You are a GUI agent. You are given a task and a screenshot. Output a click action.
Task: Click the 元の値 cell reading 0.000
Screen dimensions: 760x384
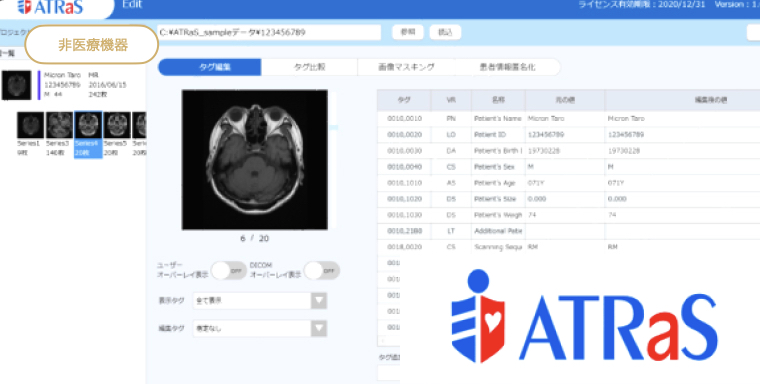[565, 199]
